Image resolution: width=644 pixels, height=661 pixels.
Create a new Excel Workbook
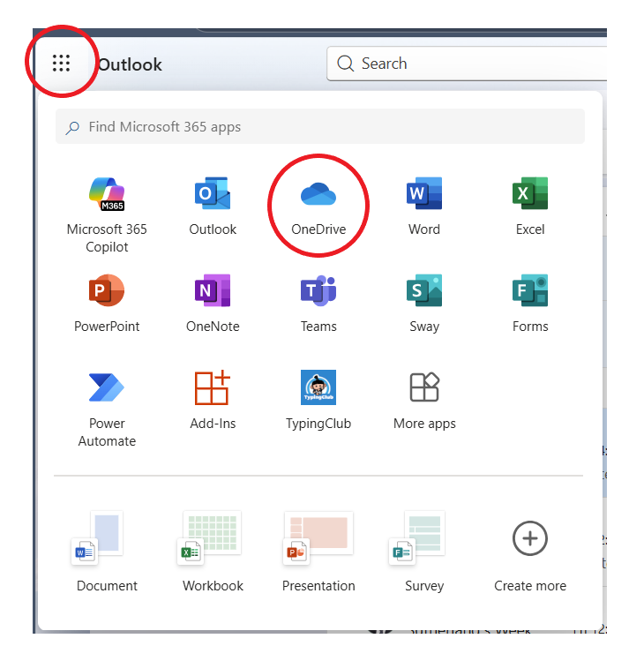[x=213, y=552]
